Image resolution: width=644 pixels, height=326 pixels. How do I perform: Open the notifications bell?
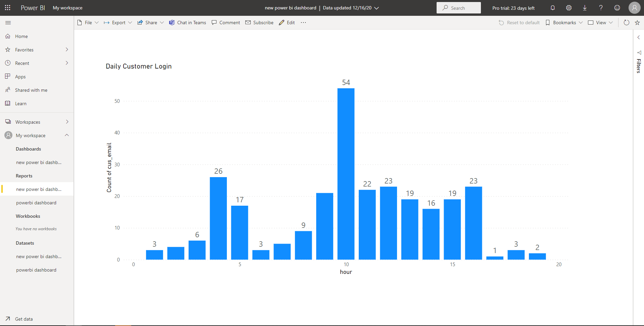click(x=553, y=8)
